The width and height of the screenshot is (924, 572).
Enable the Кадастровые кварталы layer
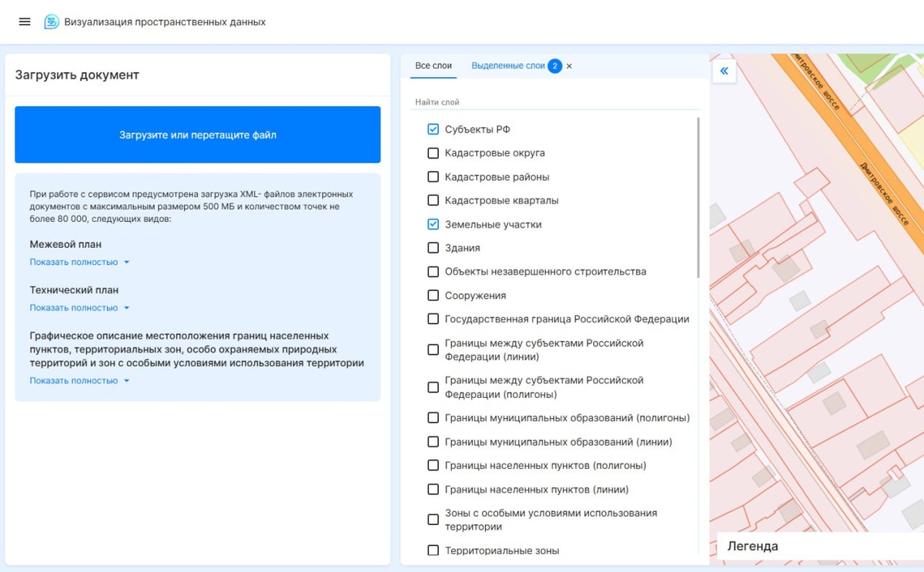[x=433, y=201]
